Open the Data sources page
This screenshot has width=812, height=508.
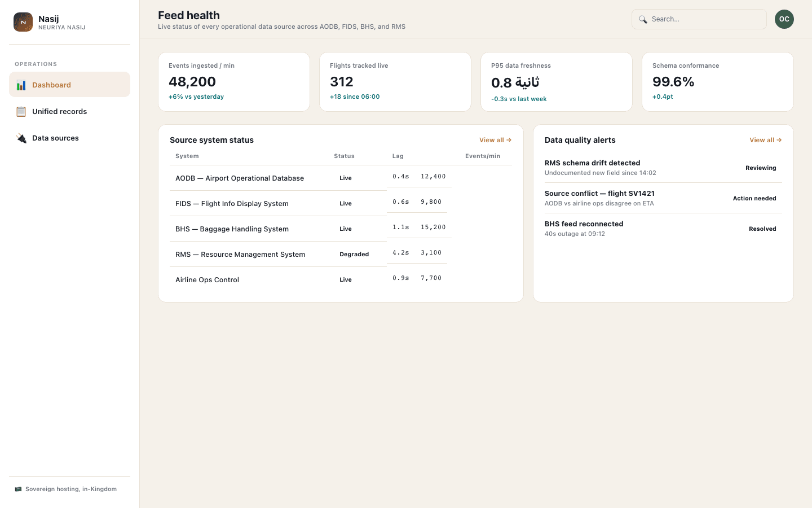(69, 138)
